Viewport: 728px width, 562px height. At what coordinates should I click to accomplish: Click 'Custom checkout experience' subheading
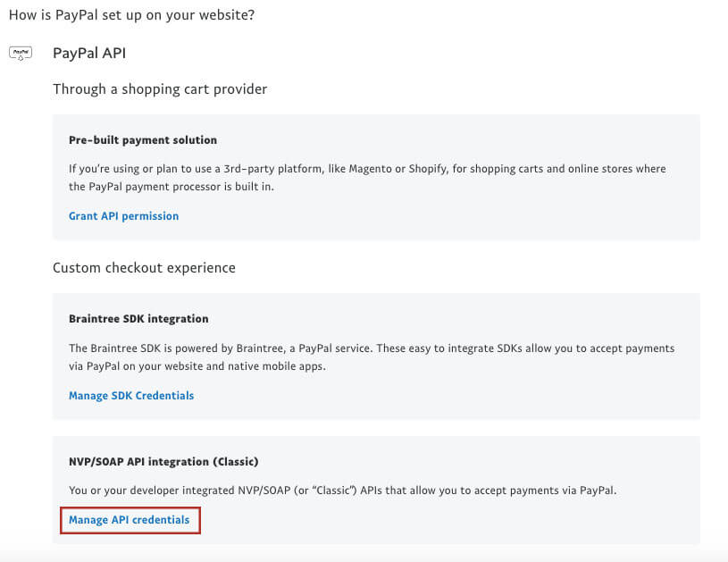click(144, 268)
